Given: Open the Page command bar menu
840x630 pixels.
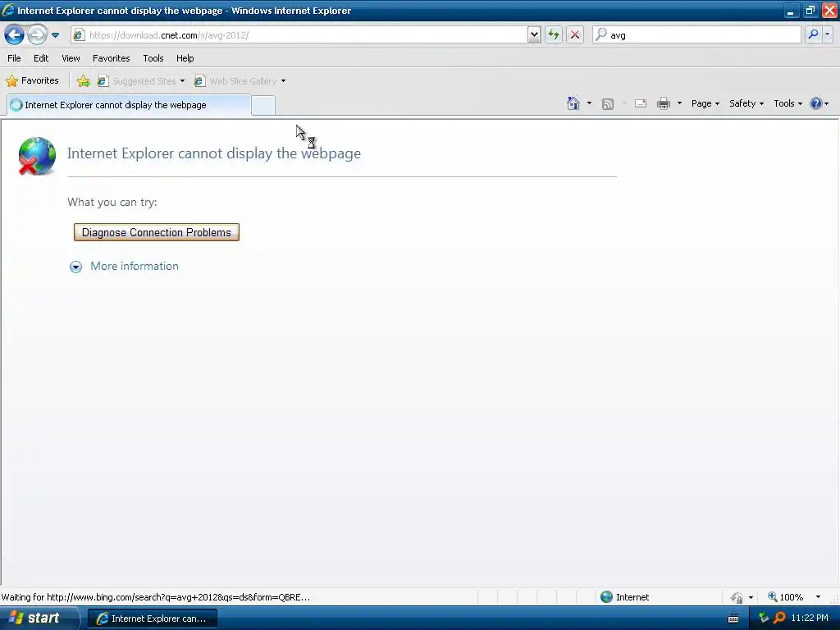Looking at the screenshot, I should (705, 103).
